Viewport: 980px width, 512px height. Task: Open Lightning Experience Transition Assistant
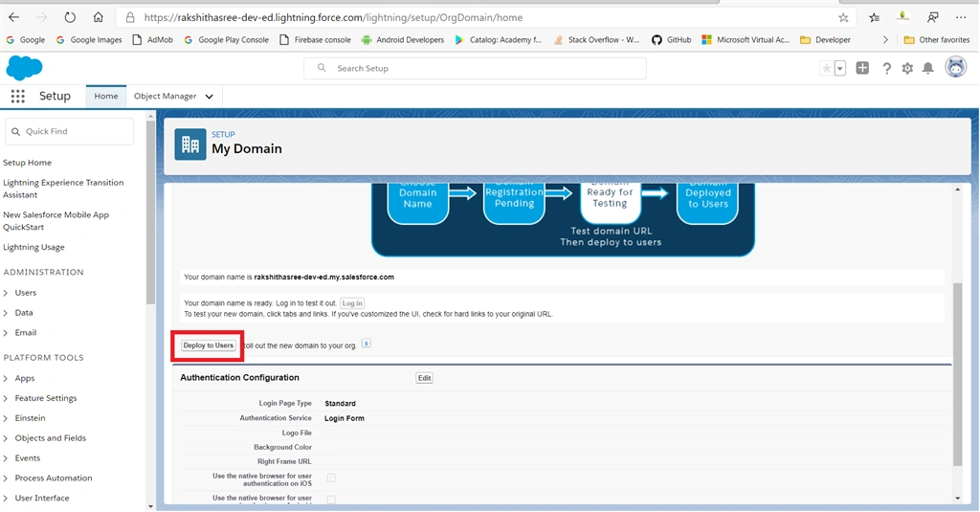click(x=64, y=189)
